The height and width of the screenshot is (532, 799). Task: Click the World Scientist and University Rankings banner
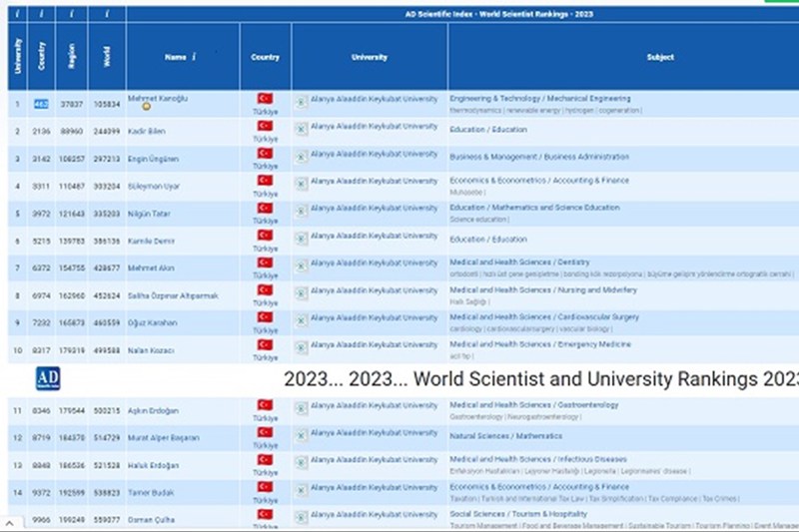539,379
